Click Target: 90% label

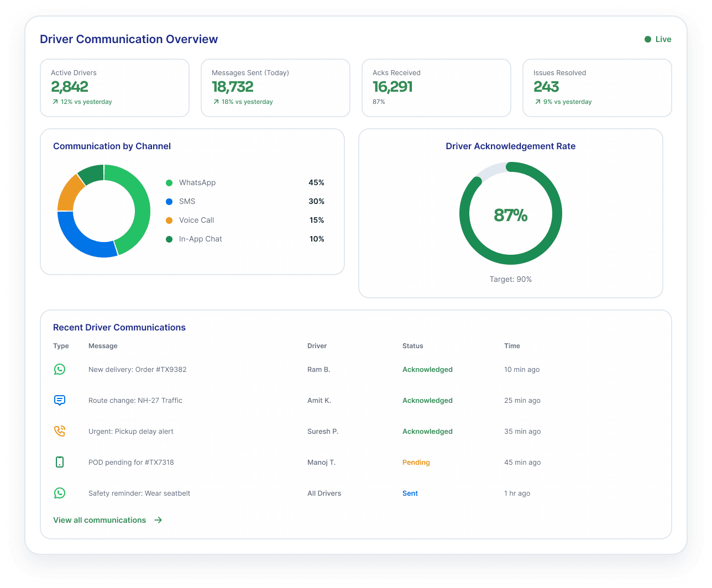coord(511,279)
